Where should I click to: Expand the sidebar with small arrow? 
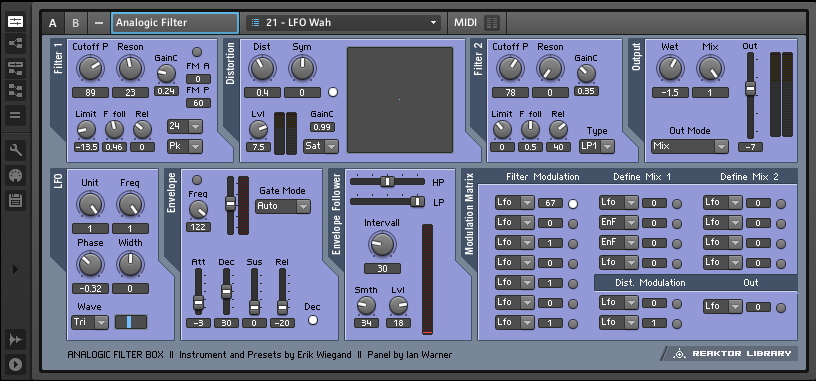pyautogui.click(x=15, y=270)
